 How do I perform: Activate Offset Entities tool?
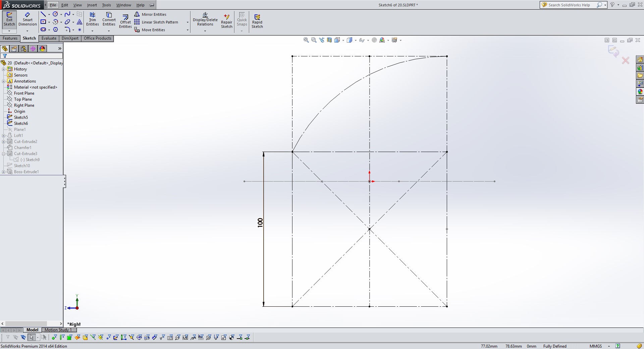pyautogui.click(x=125, y=21)
